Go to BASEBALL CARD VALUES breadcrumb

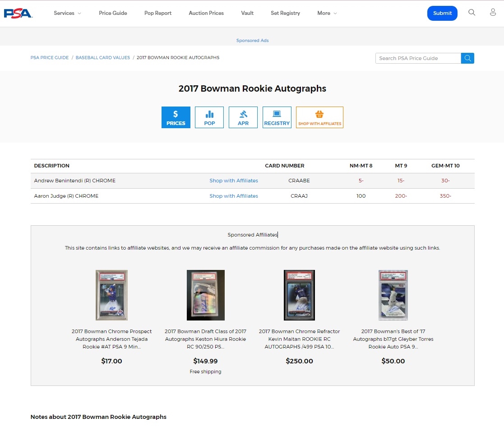pos(103,58)
